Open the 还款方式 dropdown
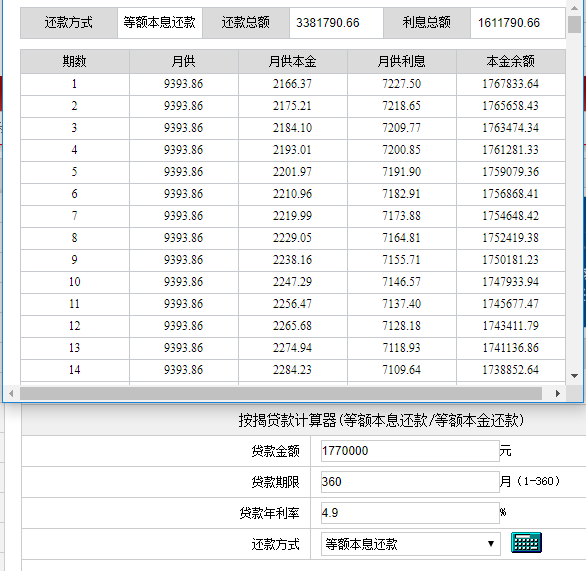The height and width of the screenshot is (571, 586). (410, 544)
